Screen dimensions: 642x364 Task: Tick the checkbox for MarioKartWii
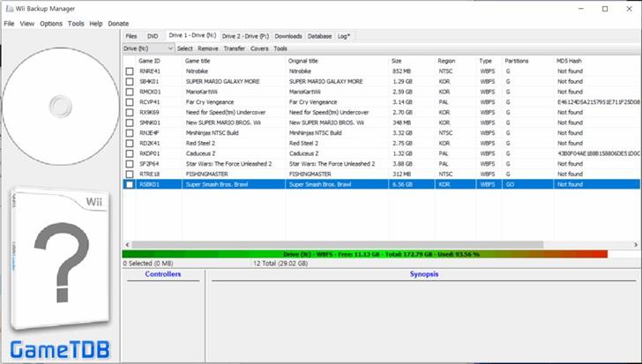pyautogui.click(x=130, y=92)
